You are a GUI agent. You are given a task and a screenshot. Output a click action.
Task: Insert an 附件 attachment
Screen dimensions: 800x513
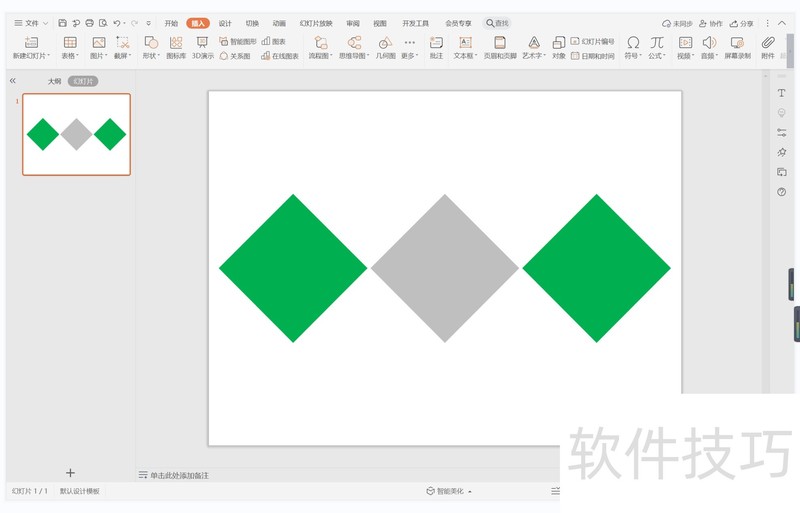768,46
